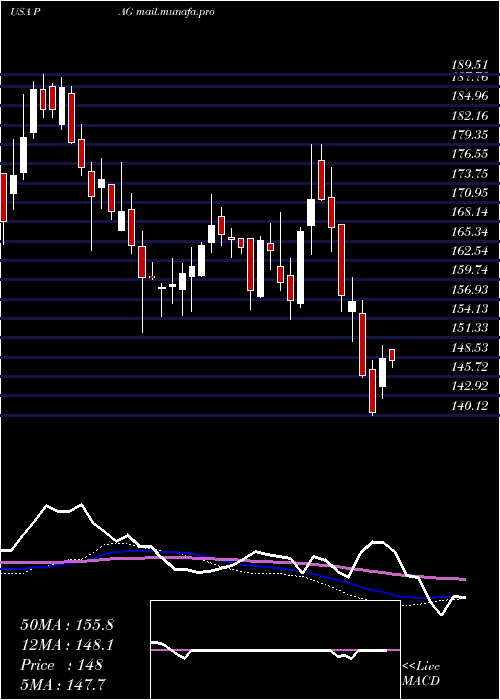Click the Live MACD label
Screen dimensions: 500x700
pos(421,674)
